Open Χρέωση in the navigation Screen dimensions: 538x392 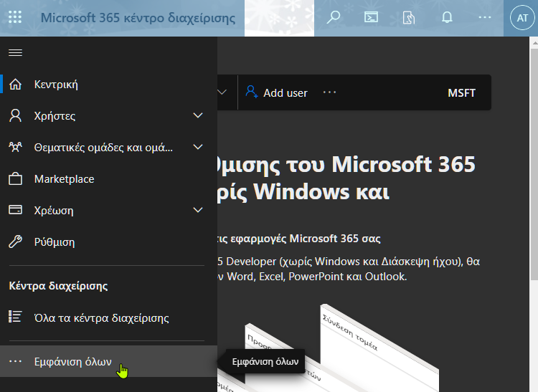(x=108, y=211)
